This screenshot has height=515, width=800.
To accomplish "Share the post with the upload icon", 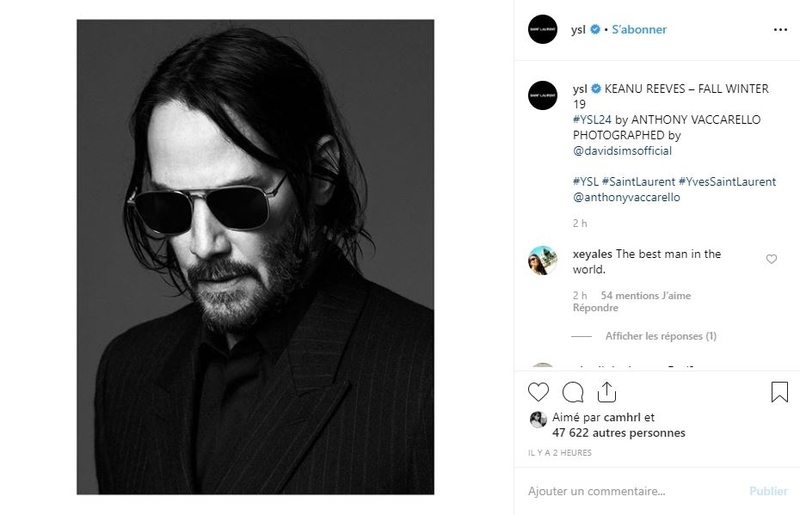I will pyautogui.click(x=607, y=391).
